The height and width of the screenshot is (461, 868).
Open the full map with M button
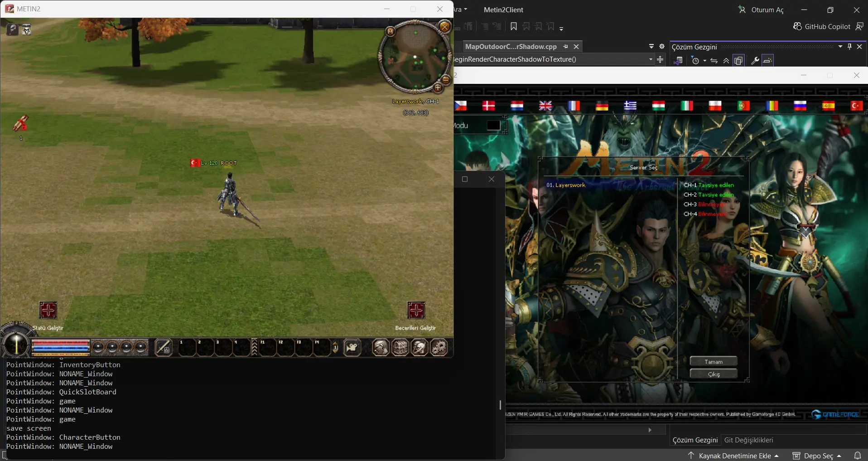click(x=390, y=31)
